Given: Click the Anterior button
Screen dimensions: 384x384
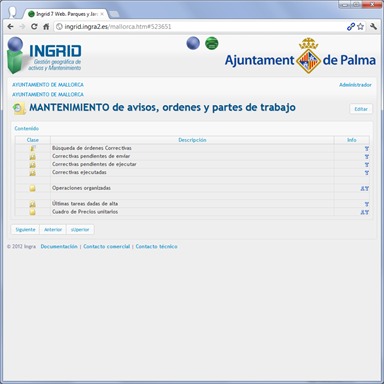Looking at the screenshot, I should (x=53, y=230).
